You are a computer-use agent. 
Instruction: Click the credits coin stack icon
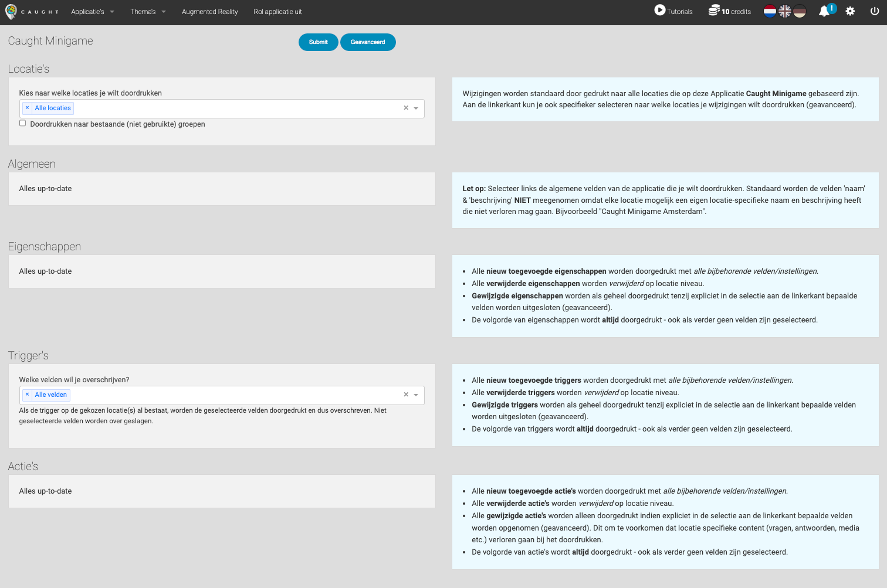(713, 11)
